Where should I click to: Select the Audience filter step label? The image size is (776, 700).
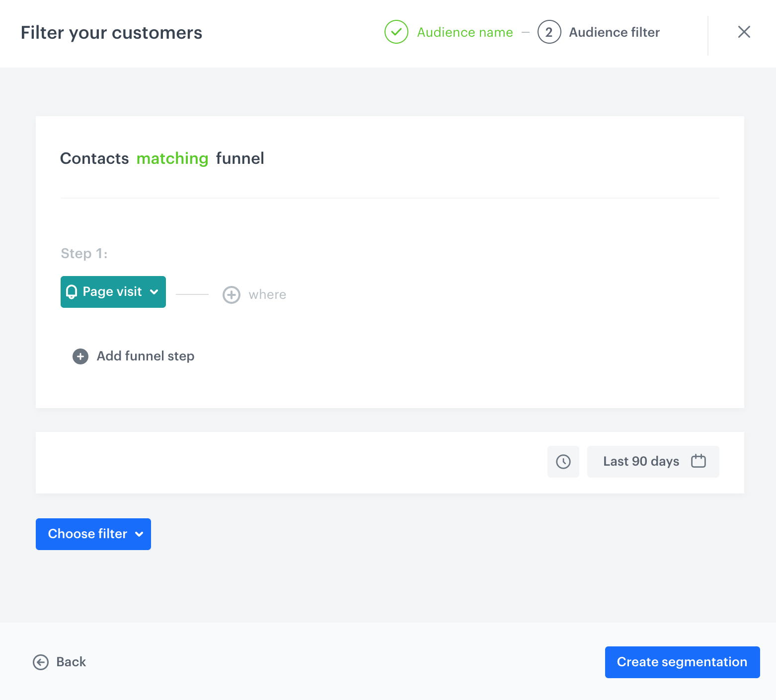614,32
